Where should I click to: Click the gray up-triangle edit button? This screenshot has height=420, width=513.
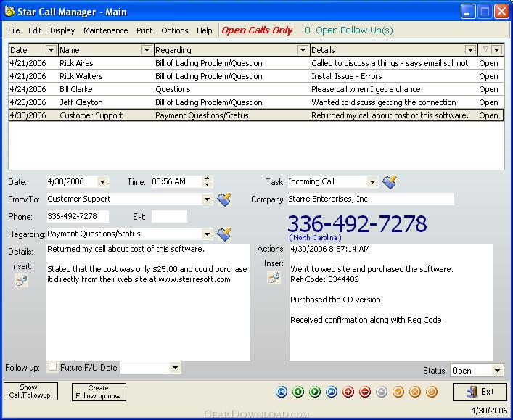click(382, 392)
